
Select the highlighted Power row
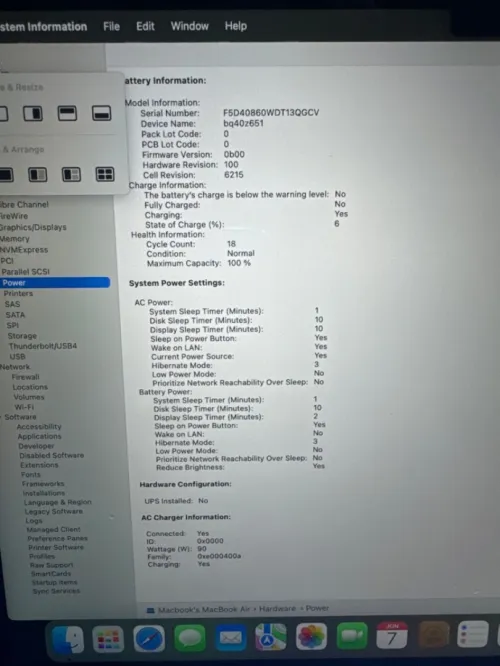click(55, 282)
